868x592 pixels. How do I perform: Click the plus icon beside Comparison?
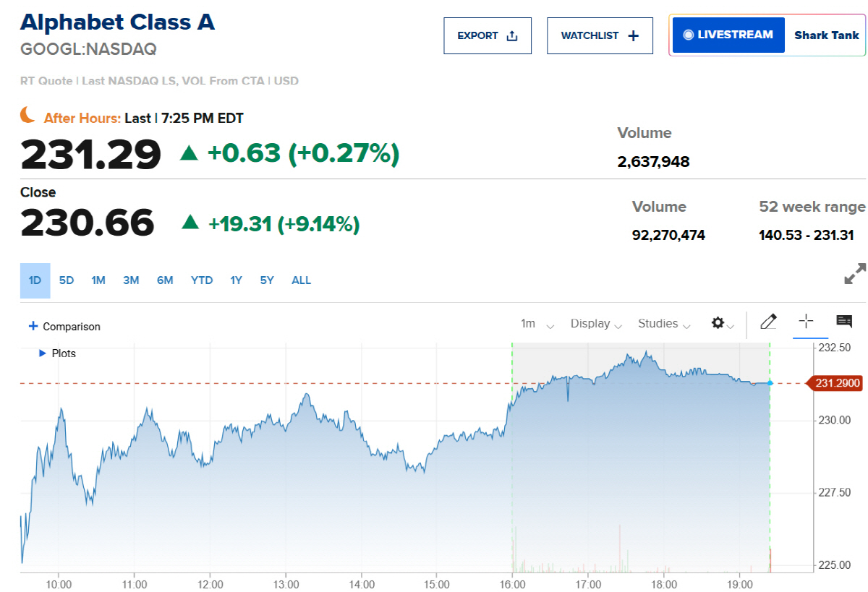point(33,326)
